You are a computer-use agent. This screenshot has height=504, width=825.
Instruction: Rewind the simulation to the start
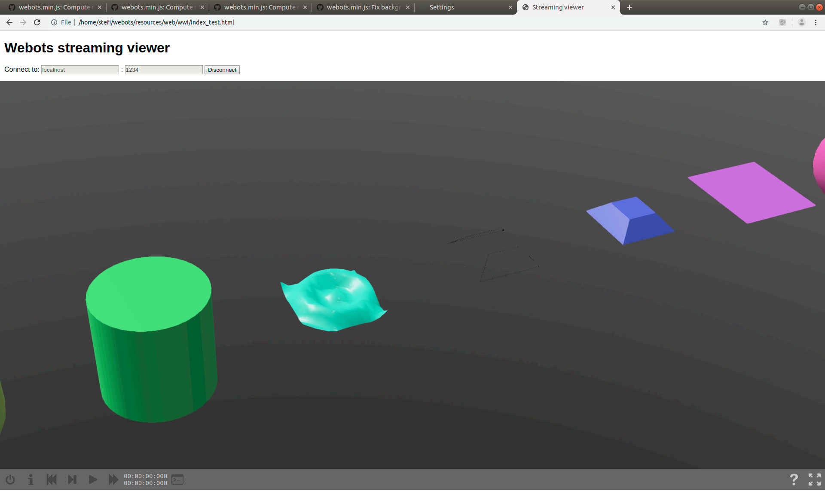[51, 480]
